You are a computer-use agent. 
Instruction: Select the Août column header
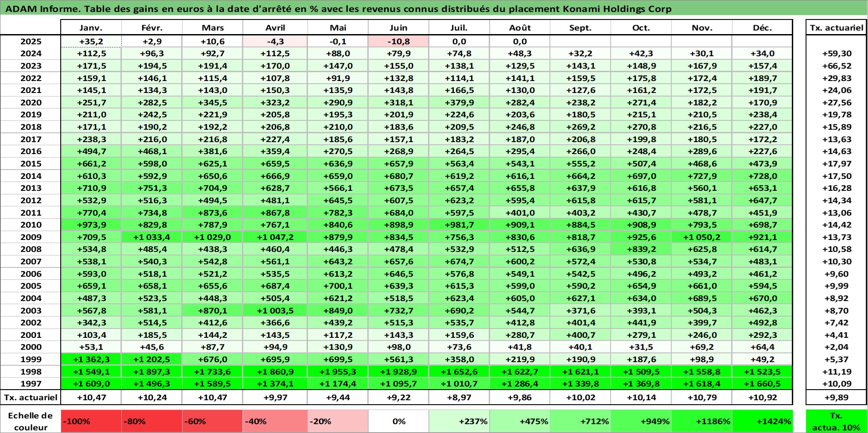(x=520, y=27)
